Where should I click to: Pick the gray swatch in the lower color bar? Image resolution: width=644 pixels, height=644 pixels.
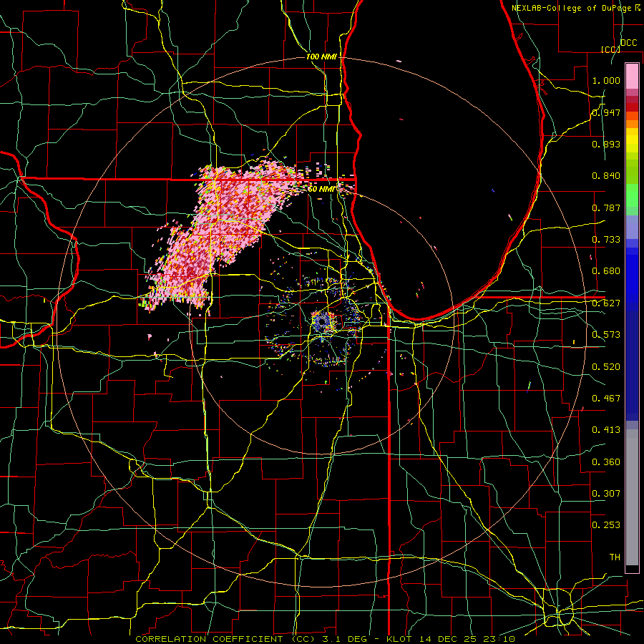click(x=632, y=497)
